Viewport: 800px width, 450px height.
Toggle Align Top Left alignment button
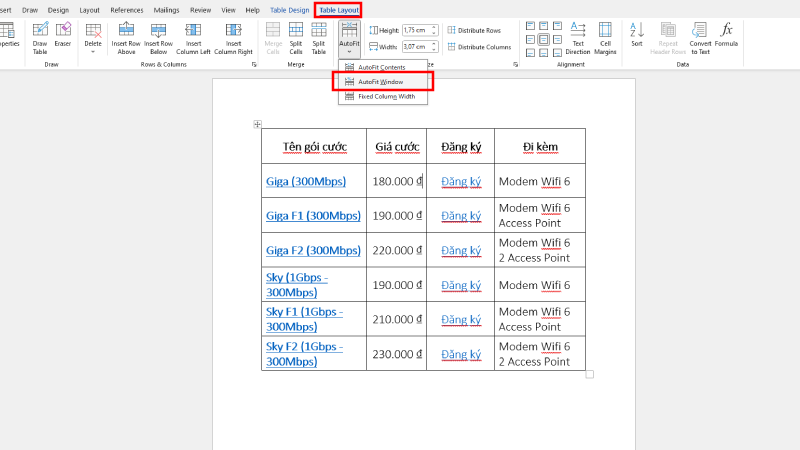(530, 26)
